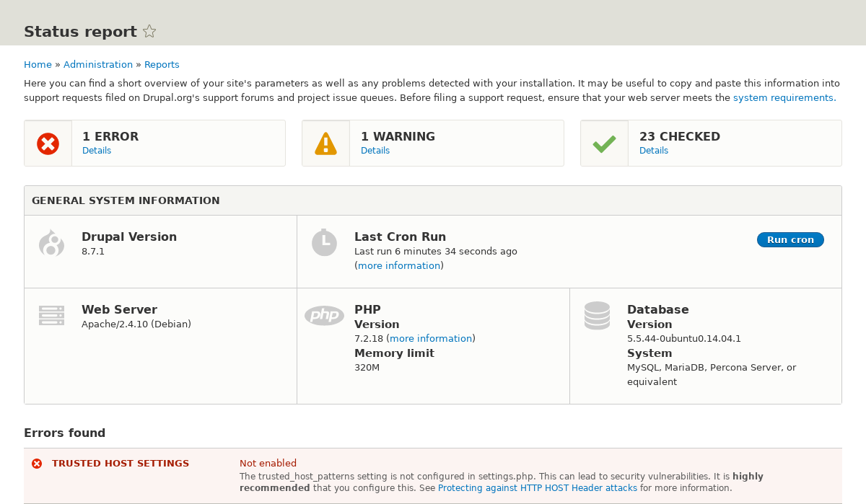Click the Drupal drop logo icon
866x504 pixels.
[52, 243]
